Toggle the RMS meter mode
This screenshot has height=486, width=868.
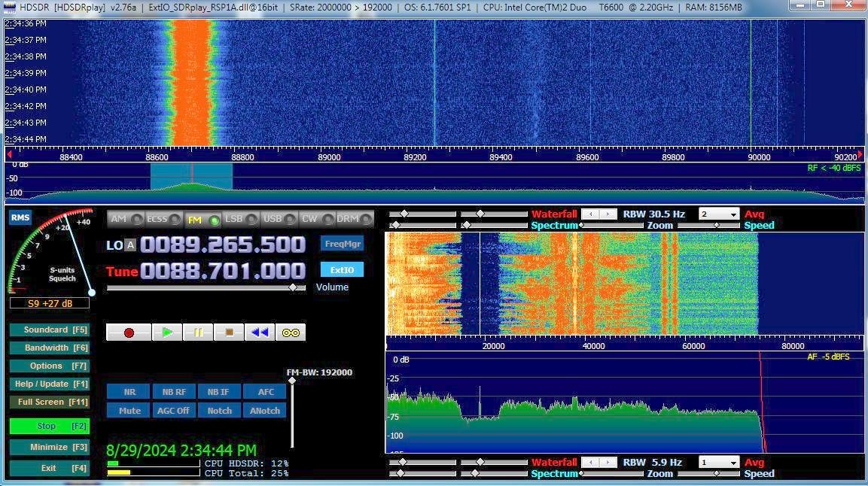click(20, 217)
